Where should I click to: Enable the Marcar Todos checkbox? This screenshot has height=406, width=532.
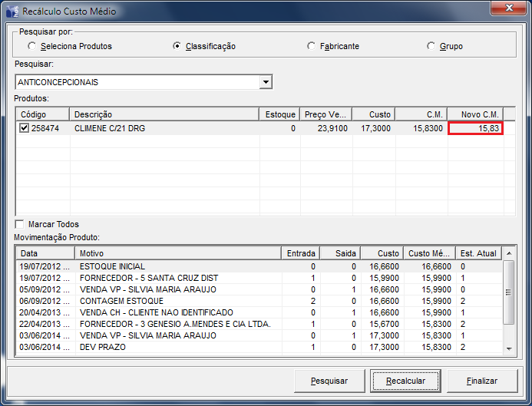point(19,224)
